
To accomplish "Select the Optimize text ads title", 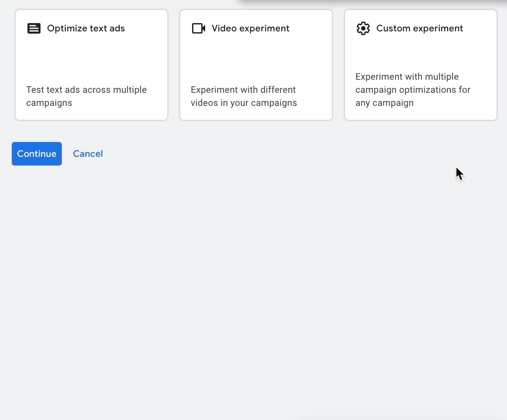I will point(86,28).
